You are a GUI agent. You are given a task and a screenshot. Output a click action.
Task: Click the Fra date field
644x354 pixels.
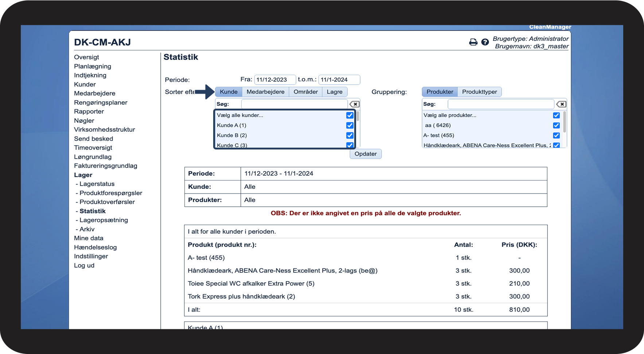click(x=275, y=80)
